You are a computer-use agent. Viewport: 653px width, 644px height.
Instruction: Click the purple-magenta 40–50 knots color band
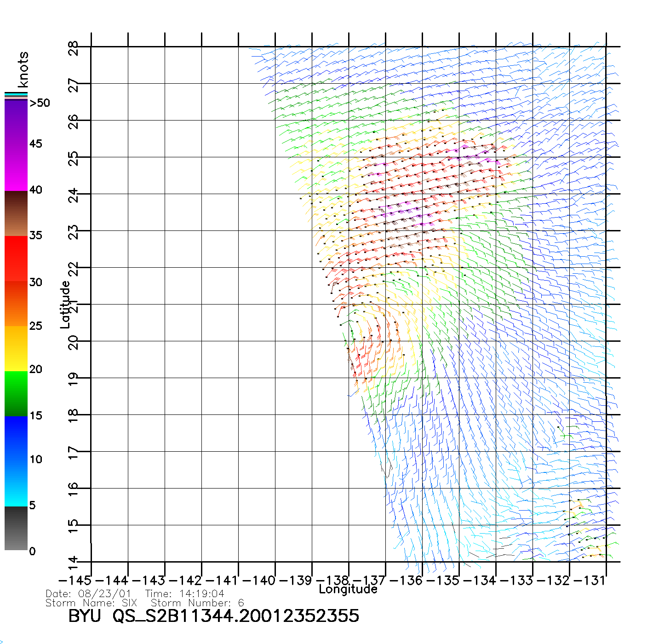point(16,145)
